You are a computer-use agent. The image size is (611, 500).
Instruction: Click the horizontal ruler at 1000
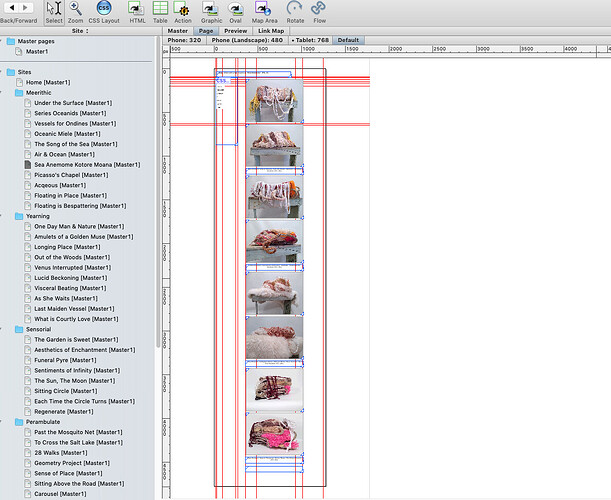pos(308,49)
